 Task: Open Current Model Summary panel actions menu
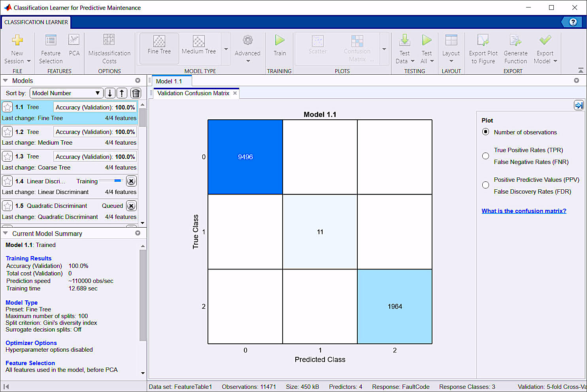(138, 233)
